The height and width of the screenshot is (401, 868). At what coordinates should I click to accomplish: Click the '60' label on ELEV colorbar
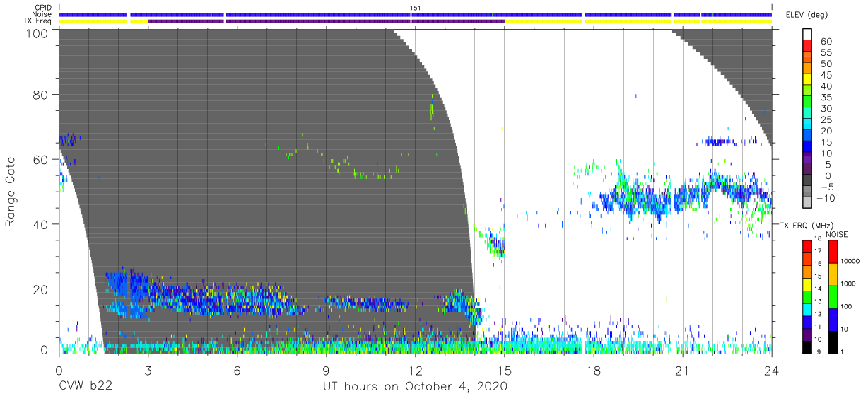[825, 41]
